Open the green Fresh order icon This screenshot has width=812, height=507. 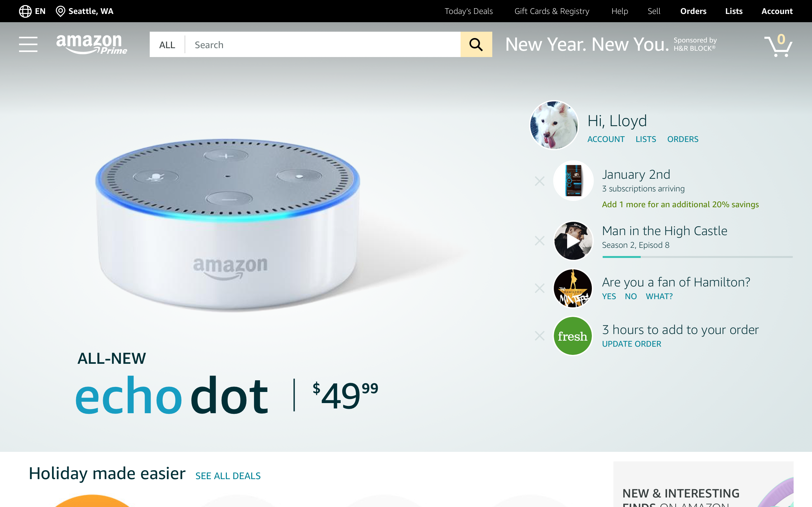pyautogui.click(x=573, y=336)
